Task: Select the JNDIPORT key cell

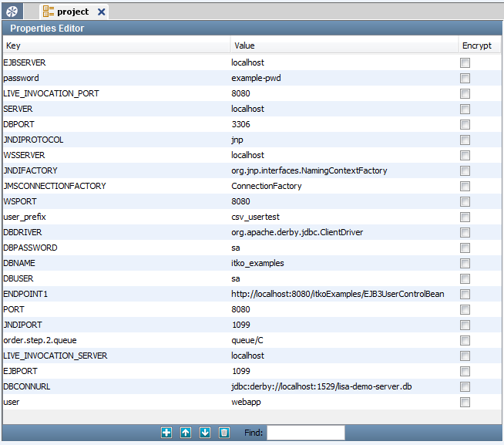Action: click(x=116, y=325)
